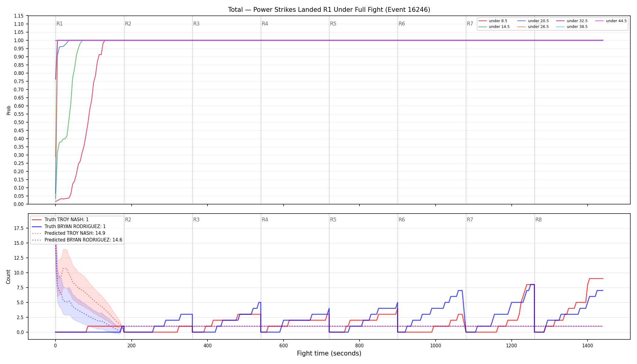637x364 pixels.
Task: Click the R4 round marker in count chart
Action: (x=265, y=220)
